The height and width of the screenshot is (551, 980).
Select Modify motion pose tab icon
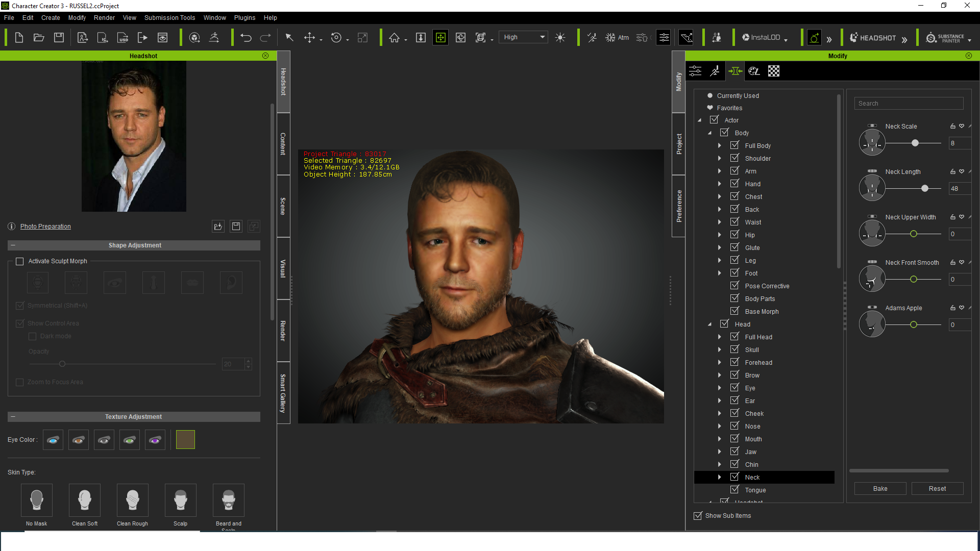click(715, 71)
